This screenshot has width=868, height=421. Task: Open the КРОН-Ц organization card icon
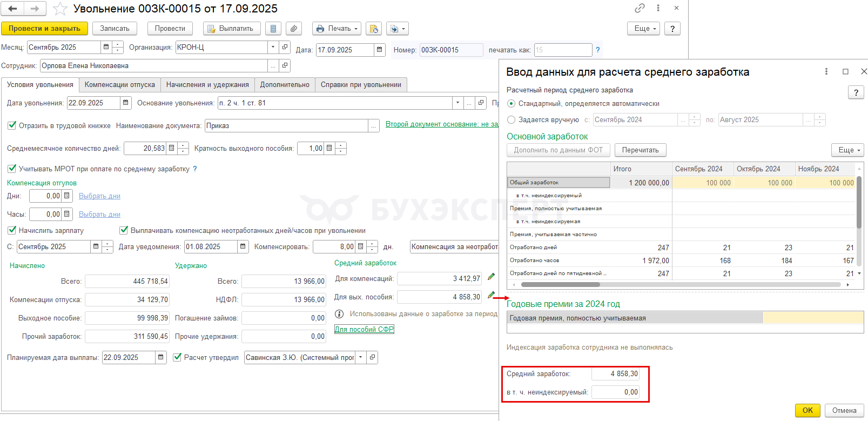[x=285, y=48]
